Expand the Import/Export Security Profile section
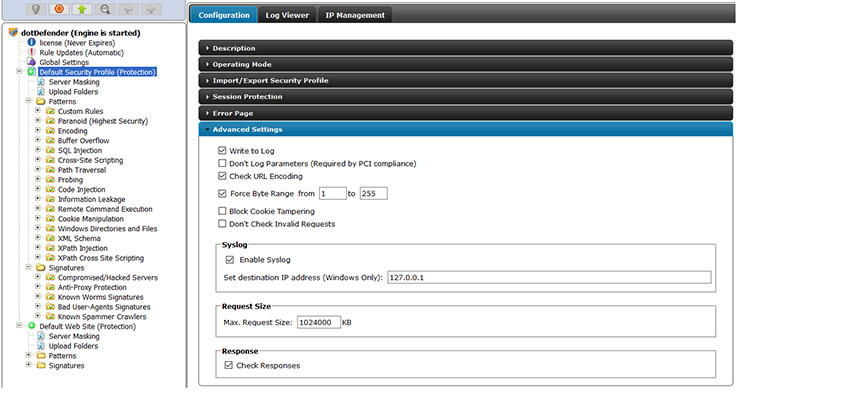This screenshot has width=850, height=409. click(x=466, y=80)
